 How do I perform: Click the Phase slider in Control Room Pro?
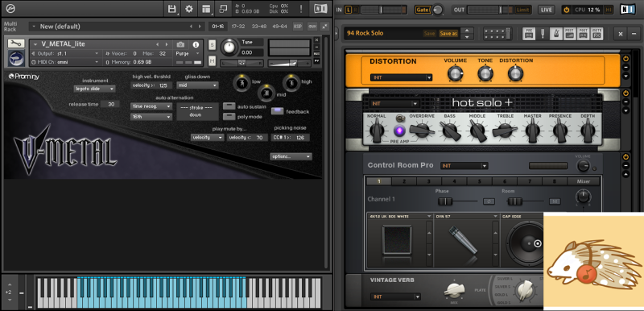pos(444,201)
